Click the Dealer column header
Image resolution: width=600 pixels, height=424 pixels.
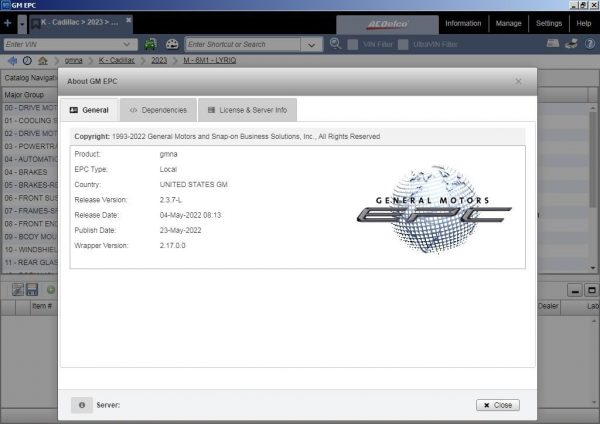(x=548, y=306)
